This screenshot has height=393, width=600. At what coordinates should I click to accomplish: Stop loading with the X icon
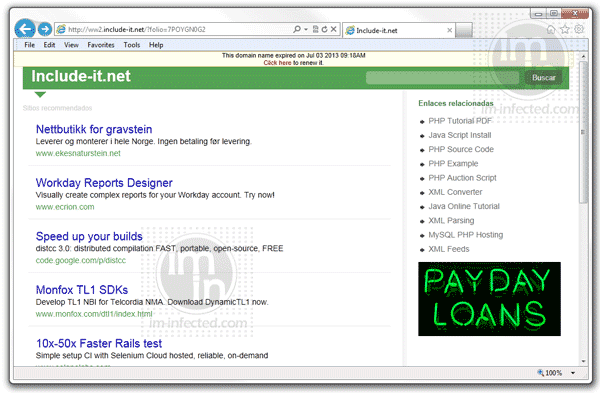[x=334, y=29]
